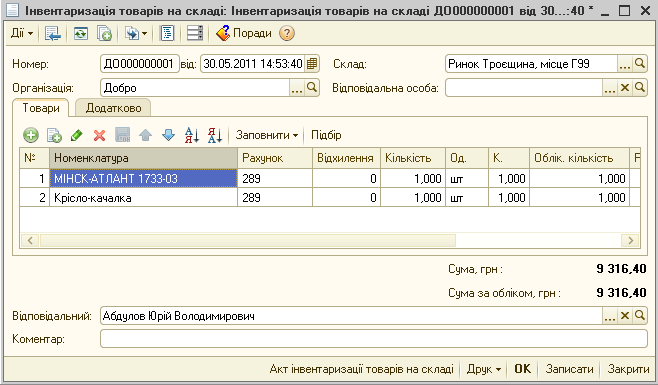Click the Відповідальний magnifier icon
658x385 pixels.
coord(640,316)
